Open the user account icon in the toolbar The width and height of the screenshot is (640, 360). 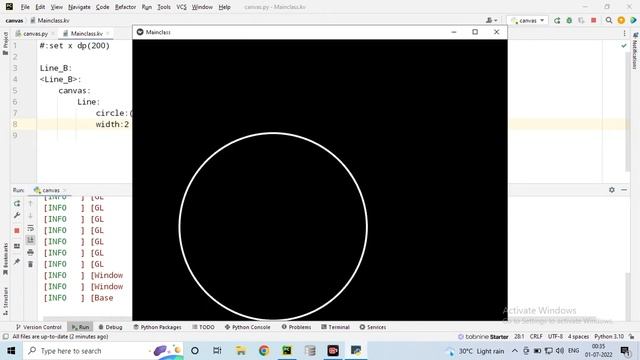(489, 20)
